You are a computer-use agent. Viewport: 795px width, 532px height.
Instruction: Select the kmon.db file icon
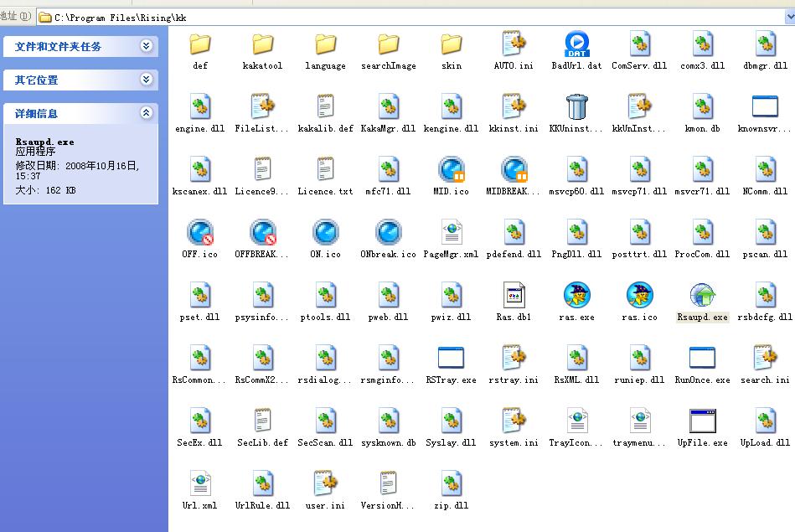coord(702,106)
